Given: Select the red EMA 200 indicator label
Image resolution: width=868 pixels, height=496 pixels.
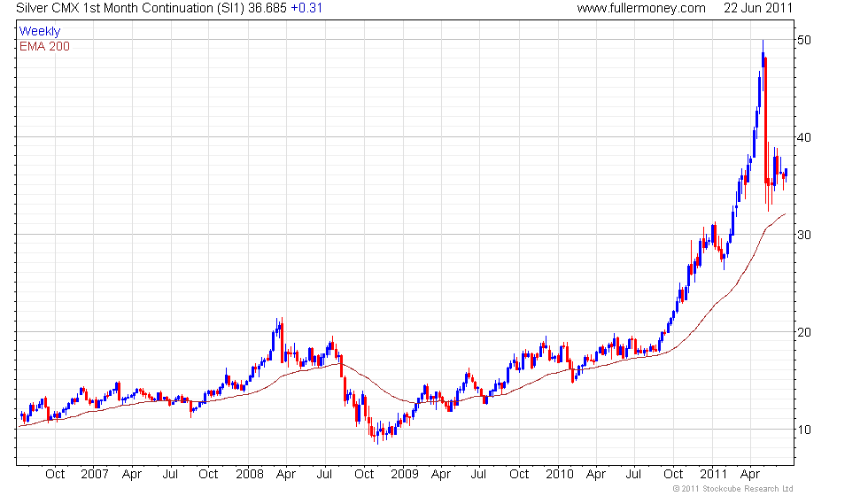Looking at the screenshot, I should click(44, 46).
